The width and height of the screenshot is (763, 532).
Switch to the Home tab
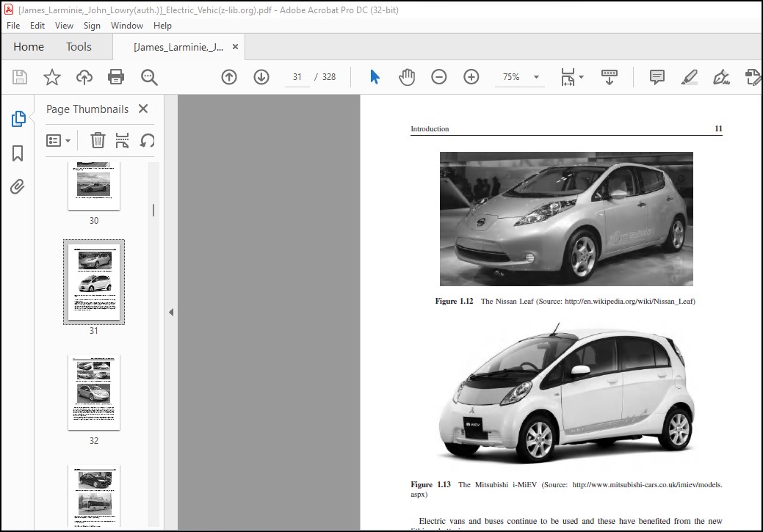point(29,47)
